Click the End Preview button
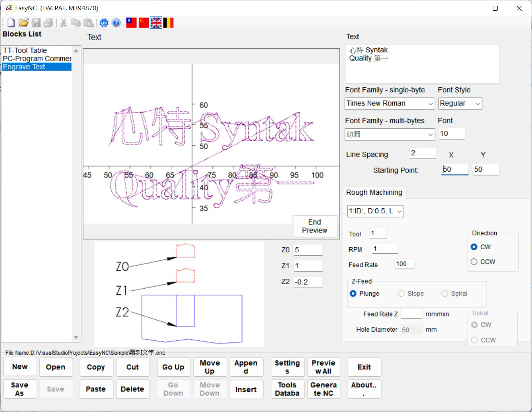 click(315, 226)
